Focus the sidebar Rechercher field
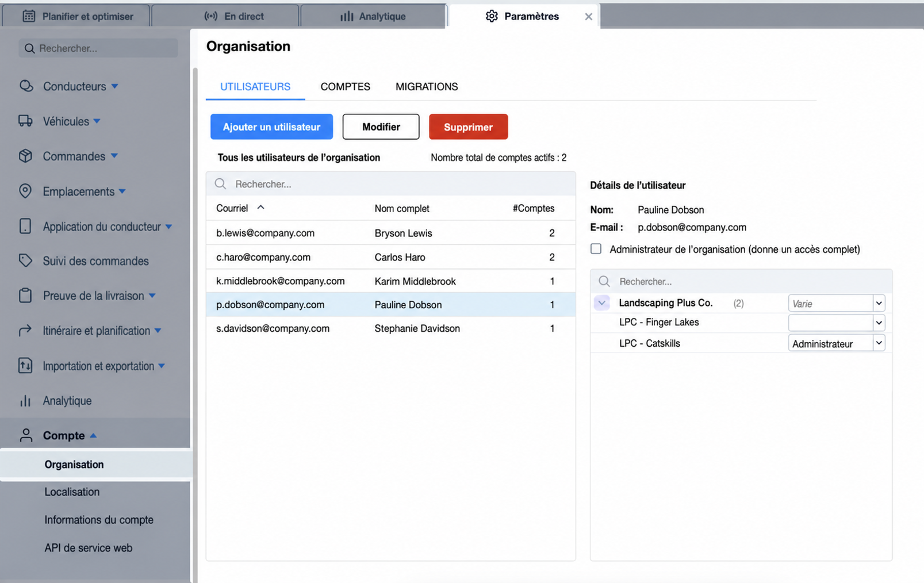Viewport: 924px width, 583px height. click(x=98, y=48)
